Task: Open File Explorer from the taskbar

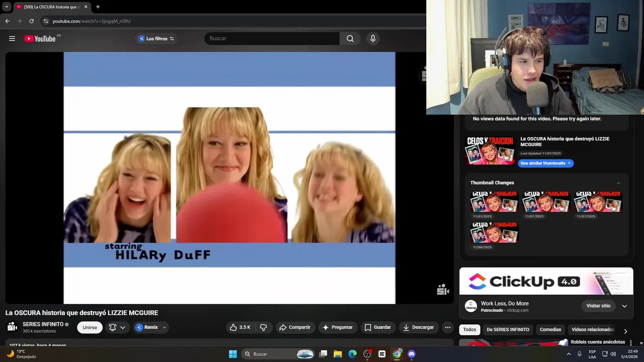Action: 338,354
